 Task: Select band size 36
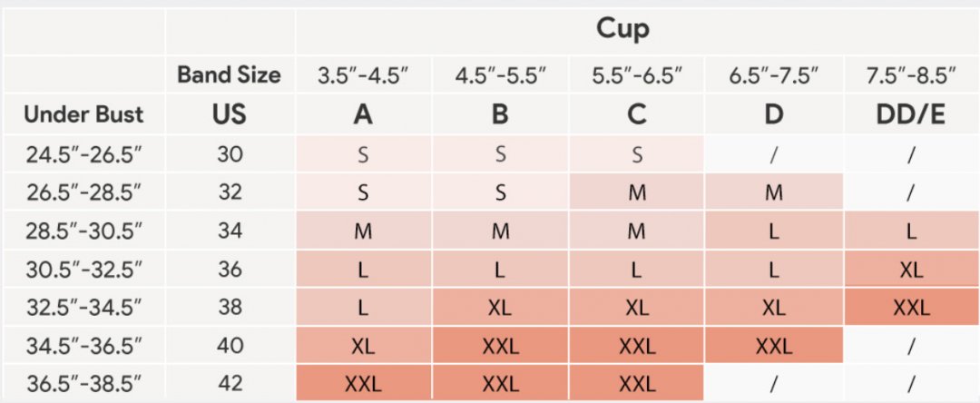230,270
